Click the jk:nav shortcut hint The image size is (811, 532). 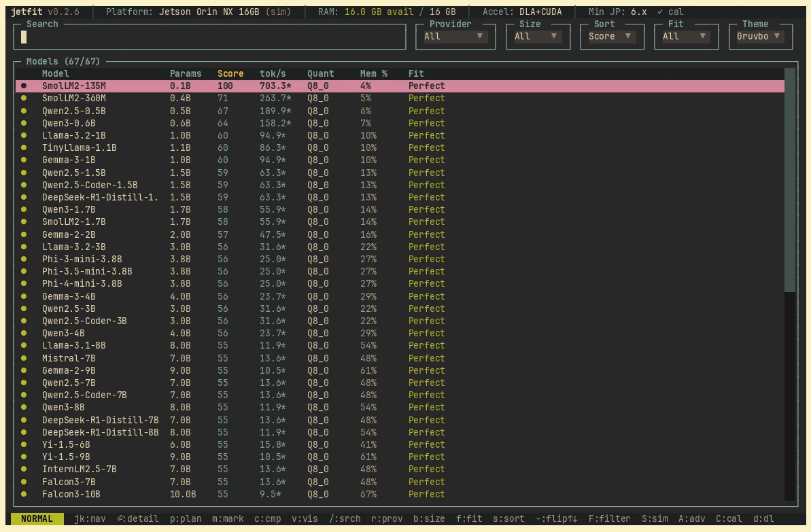click(90, 518)
